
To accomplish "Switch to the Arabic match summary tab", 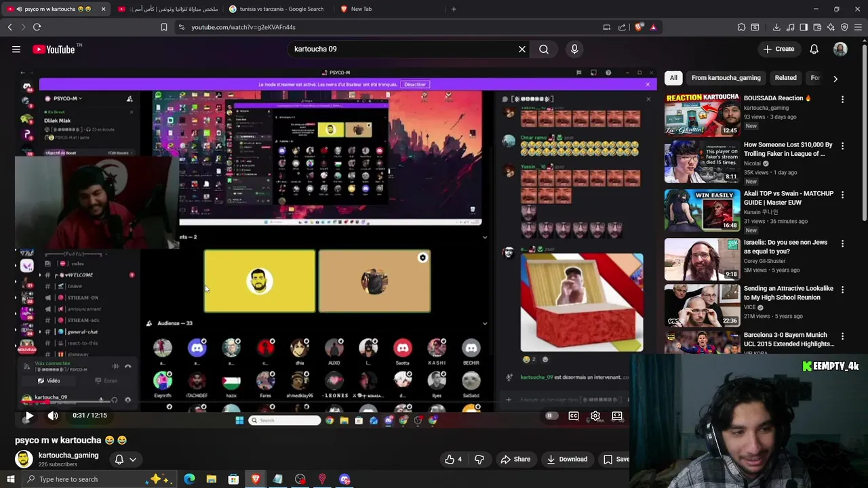I will 167,9.
